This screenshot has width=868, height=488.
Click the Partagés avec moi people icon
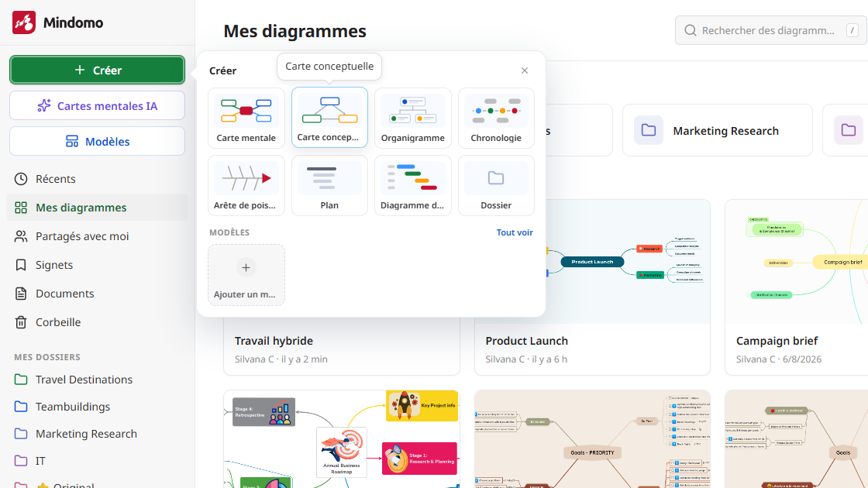coord(21,236)
